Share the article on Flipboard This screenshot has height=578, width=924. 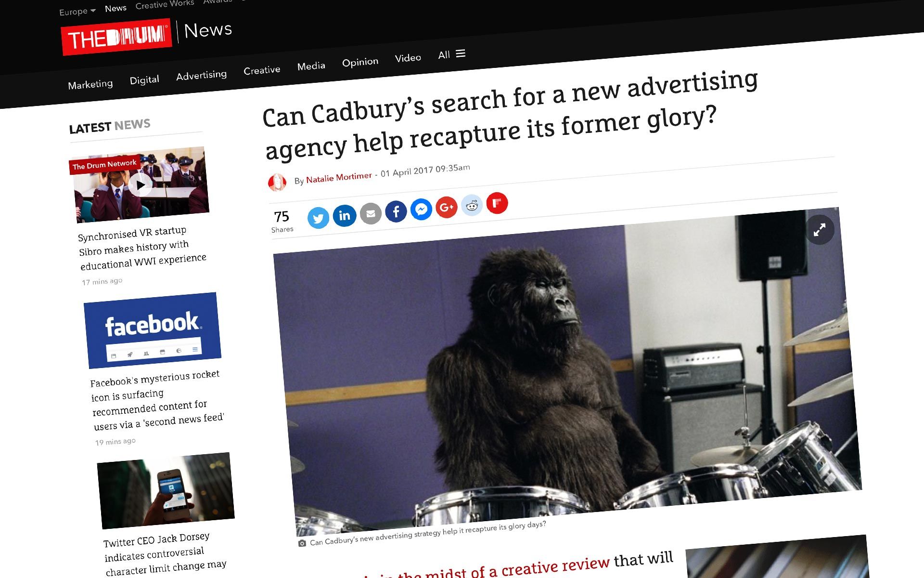tap(497, 203)
